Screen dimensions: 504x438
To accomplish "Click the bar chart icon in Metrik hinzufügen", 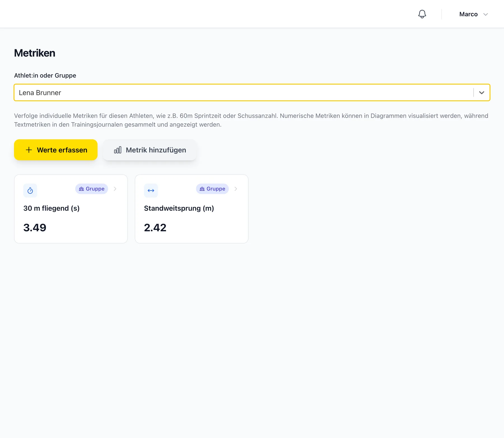I will [118, 150].
